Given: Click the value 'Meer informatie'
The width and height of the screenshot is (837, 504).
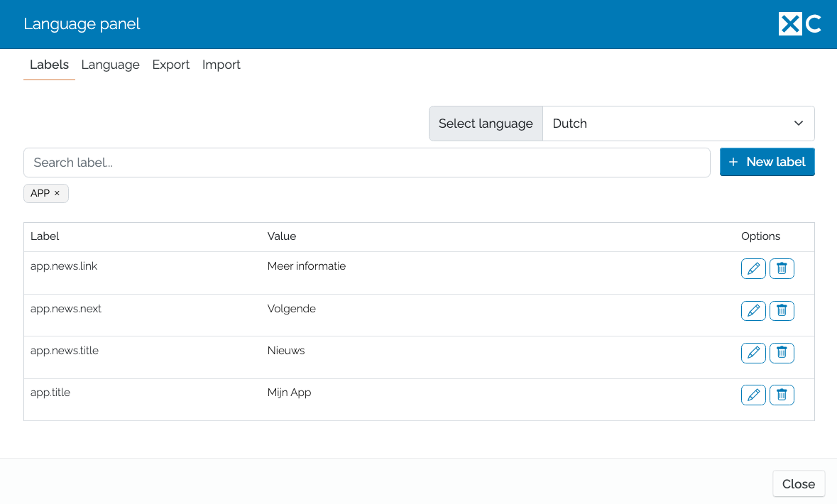Looking at the screenshot, I should 307,266.
